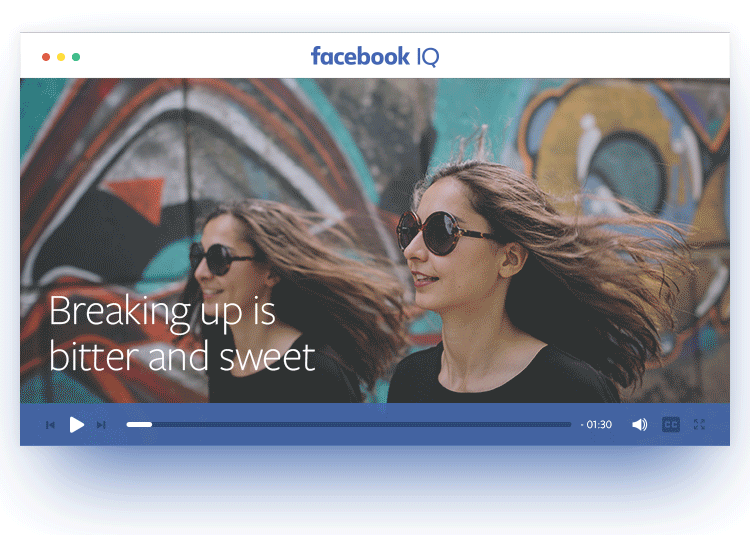Click the "Breaking up is" headline text
This screenshot has height=535, width=750.
click(162, 312)
